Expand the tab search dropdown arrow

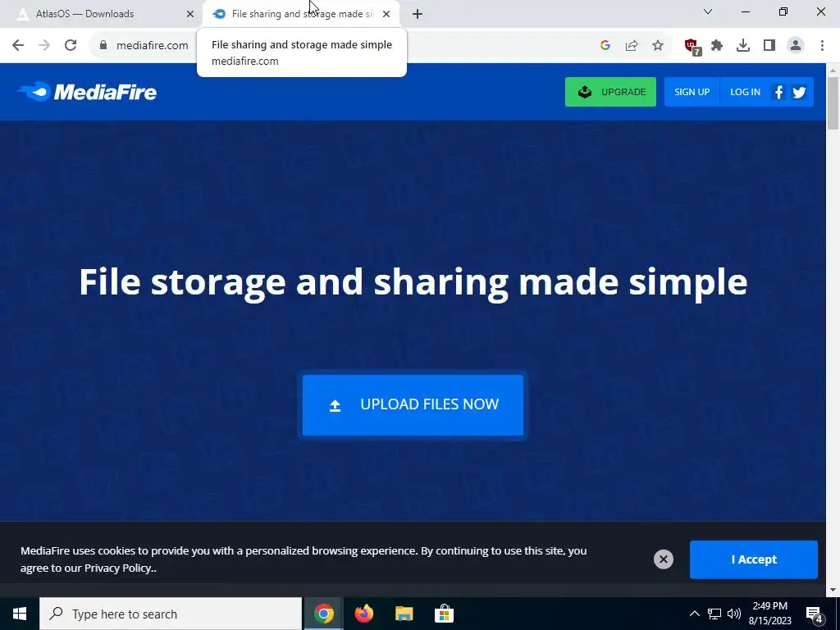click(708, 11)
